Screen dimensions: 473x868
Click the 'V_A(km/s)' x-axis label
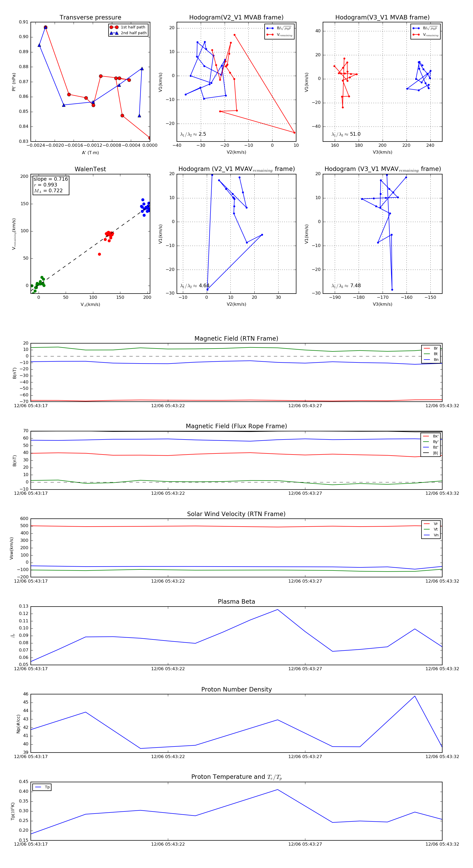[90, 305]
